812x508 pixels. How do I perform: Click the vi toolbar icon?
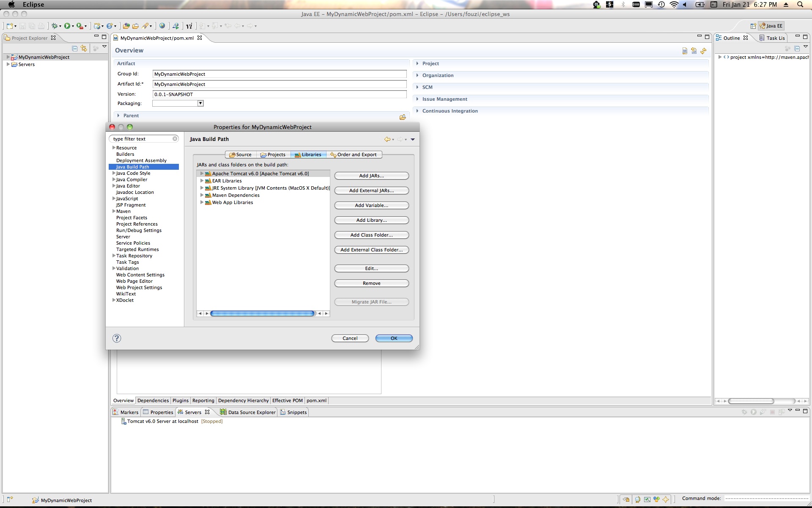pyautogui.click(x=189, y=26)
